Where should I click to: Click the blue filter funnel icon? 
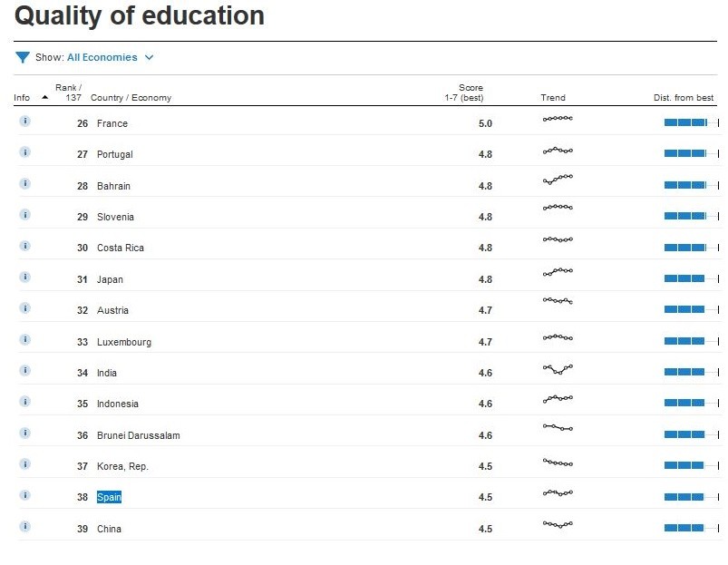click(23, 57)
